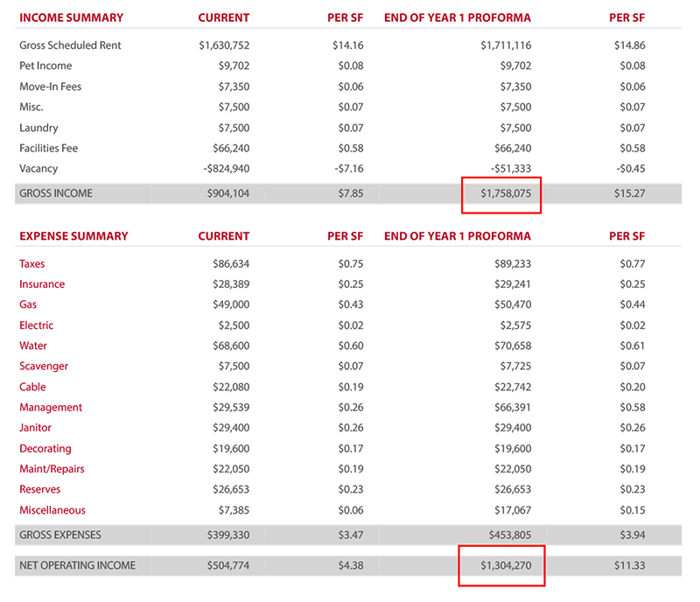Click the Decorating expense label
The width and height of the screenshot is (700, 602).
pyautogui.click(x=45, y=449)
